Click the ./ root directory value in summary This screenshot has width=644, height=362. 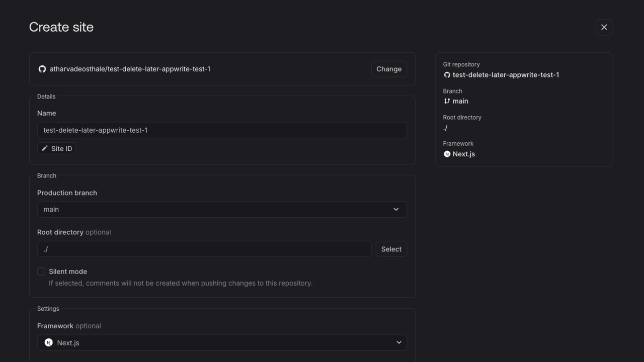(445, 128)
